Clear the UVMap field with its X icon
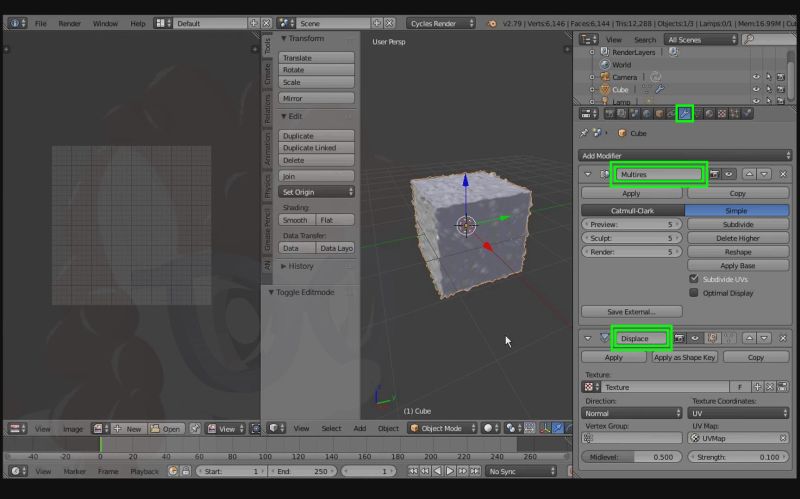The height and width of the screenshot is (499, 800). (x=783, y=438)
